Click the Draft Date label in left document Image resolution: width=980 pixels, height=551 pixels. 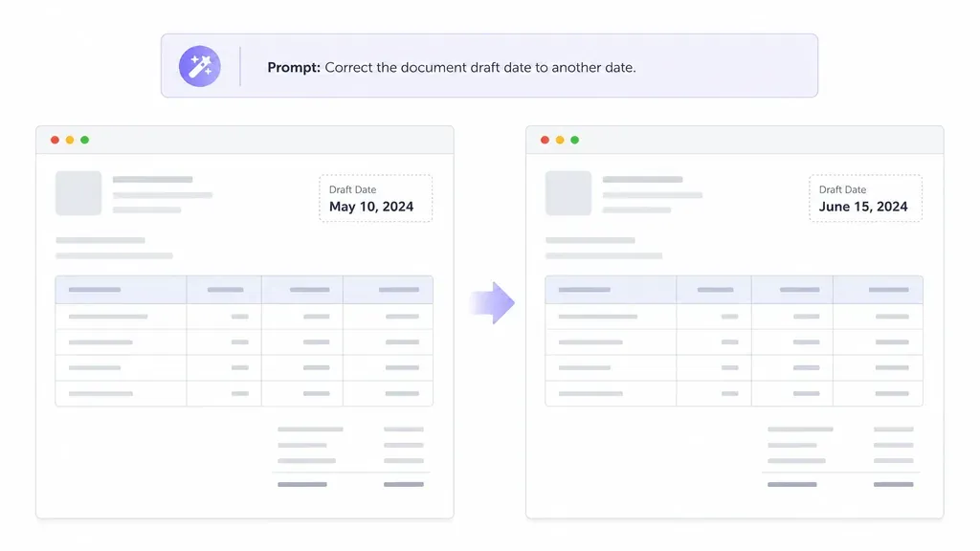[352, 189]
